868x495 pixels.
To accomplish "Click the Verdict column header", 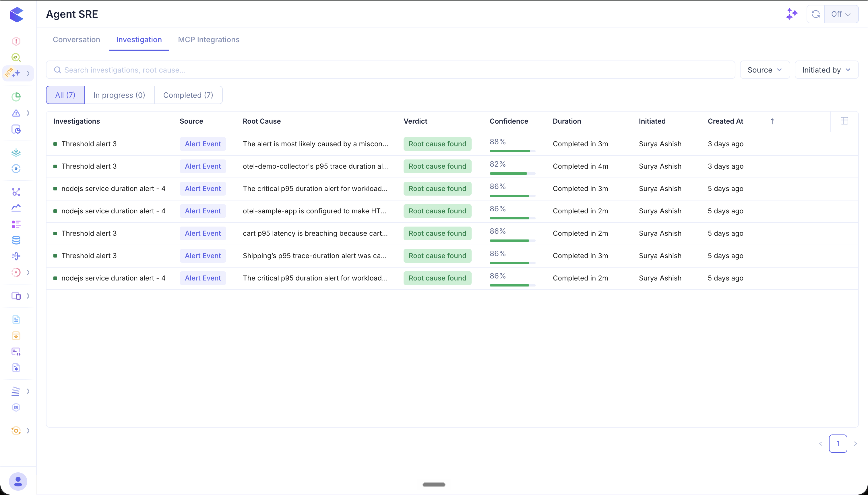I will (x=415, y=121).
